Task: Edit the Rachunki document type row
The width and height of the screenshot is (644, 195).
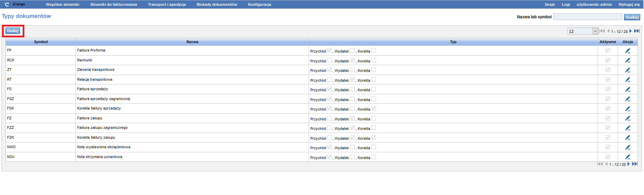Action: pyautogui.click(x=627, y=60)
